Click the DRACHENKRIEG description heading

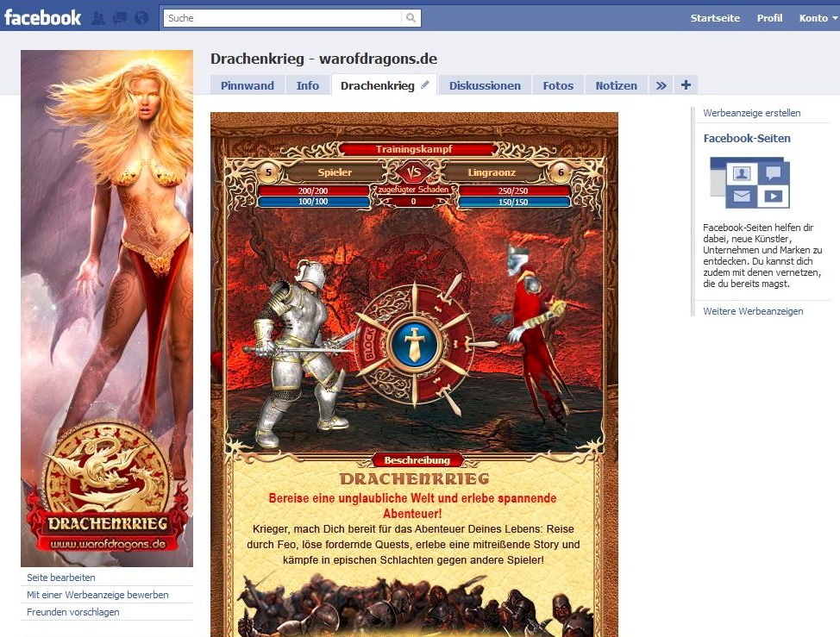[x=415, y=478]
